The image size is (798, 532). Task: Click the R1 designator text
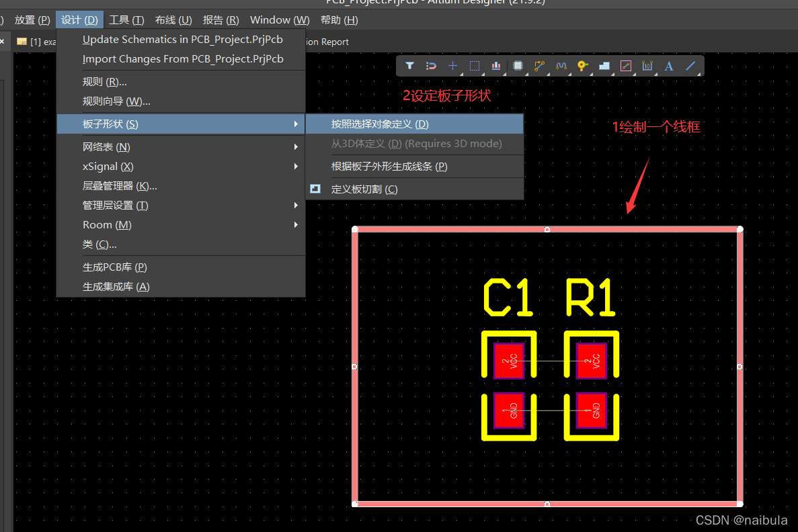[591, 298]
